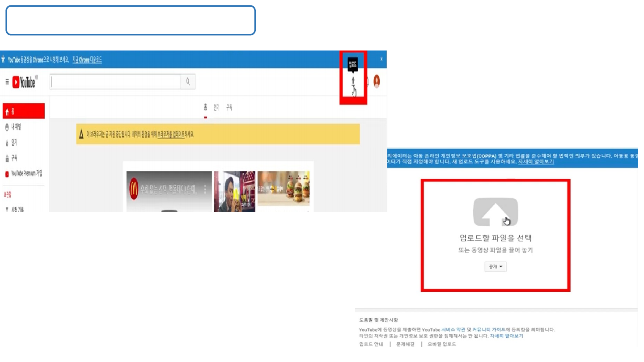This screenshot has width=644, height=362.
Task: Click the three-dot menu on McDonald's video
Action: (x=205, y=189)
